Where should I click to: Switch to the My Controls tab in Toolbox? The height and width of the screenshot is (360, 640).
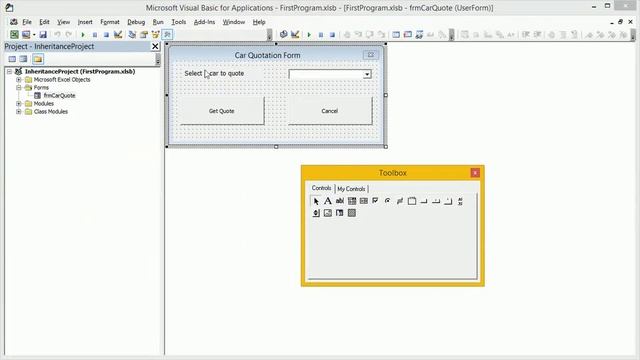click(x=351, y=189)
